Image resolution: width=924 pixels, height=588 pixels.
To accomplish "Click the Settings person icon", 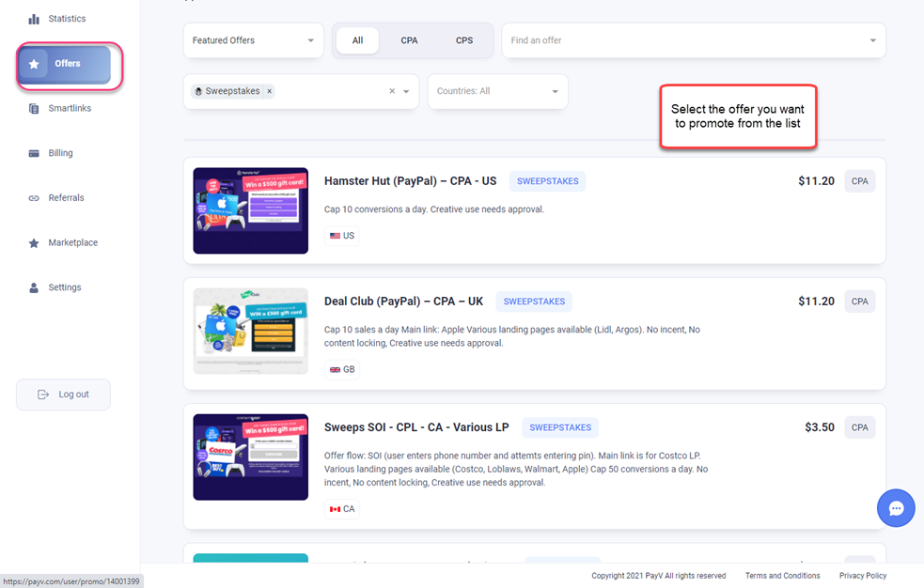I will point(34,287).
